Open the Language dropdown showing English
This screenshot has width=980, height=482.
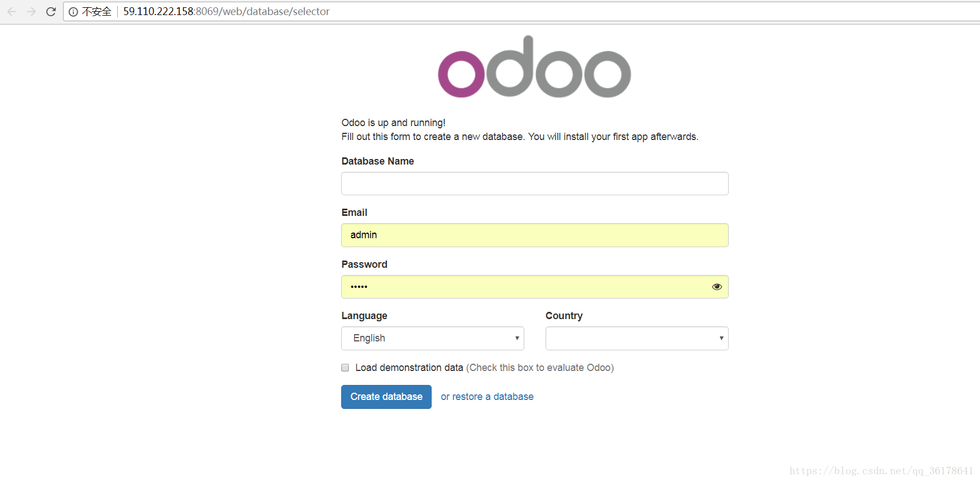click(433, 338)
